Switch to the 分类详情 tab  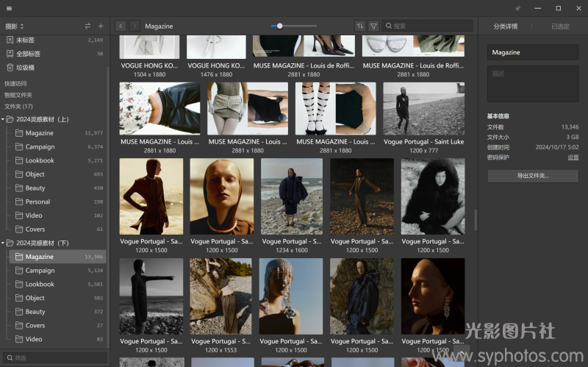coord(506,26)
